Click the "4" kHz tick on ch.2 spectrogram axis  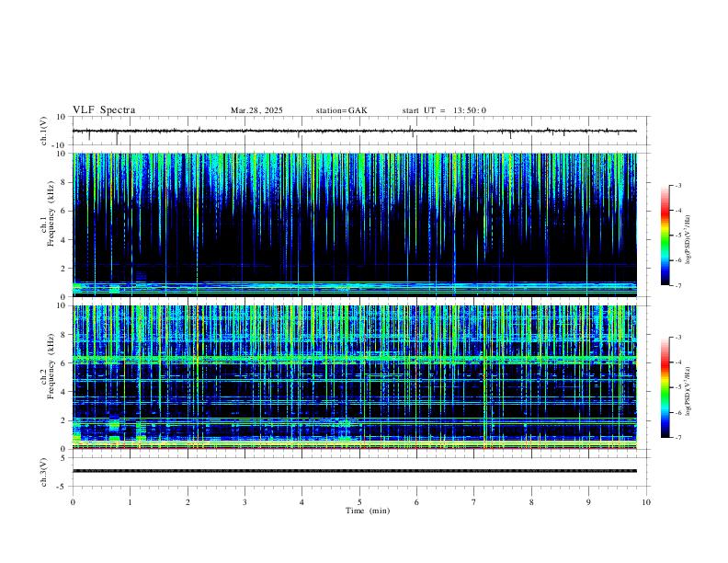(x=64, y=392)
